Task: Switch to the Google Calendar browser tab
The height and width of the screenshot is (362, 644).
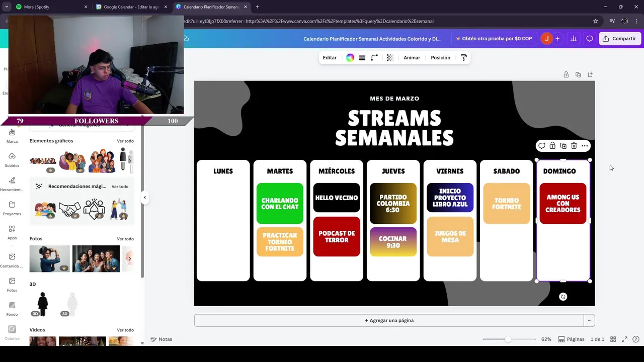Action: [x=131, y=7]
